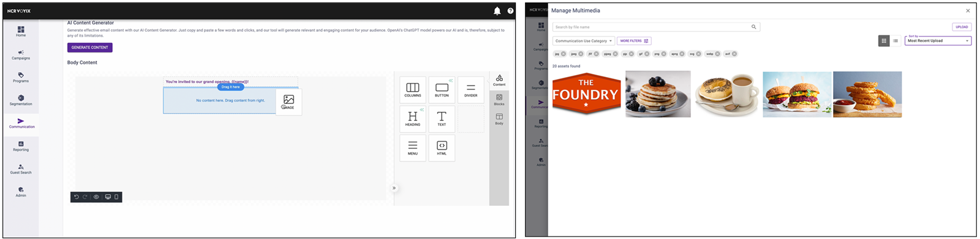Collapse the content panel with double chevron
This screenshot has height=239, width=980.
pos(394,188)
